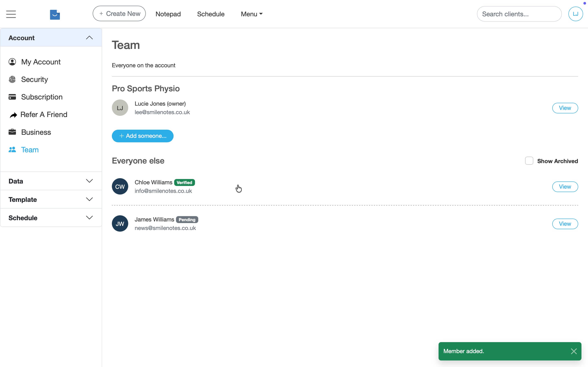Click the Subscription card icon
The width and height of the screenshot is (588, 367).
click(x=12, y=97)
